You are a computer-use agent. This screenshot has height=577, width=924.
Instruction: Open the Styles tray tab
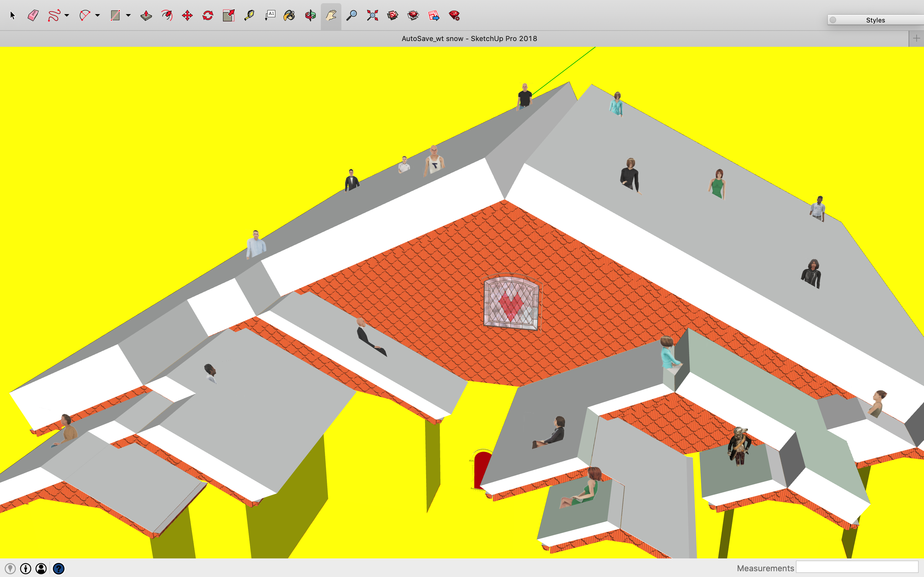(875, 20)
